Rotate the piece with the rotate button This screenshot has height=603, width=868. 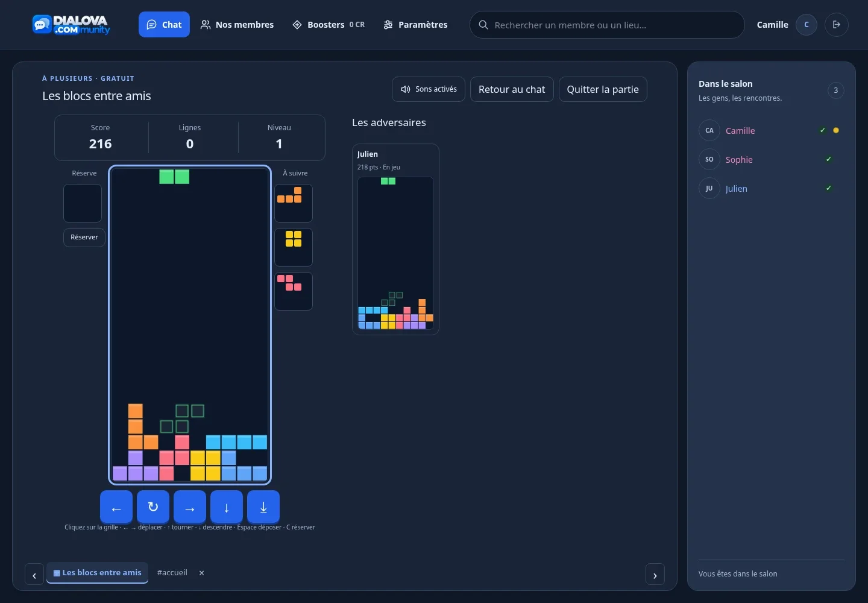click(x=153, y=507)
